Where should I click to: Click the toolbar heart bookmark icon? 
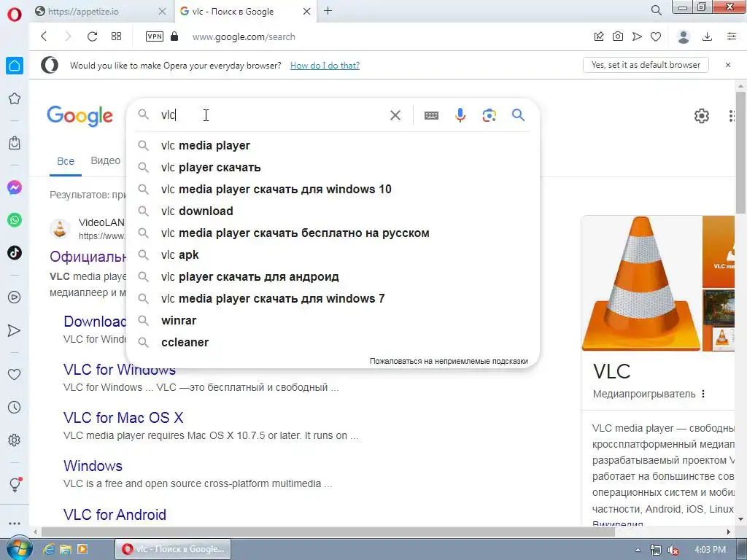coord(656,36)
